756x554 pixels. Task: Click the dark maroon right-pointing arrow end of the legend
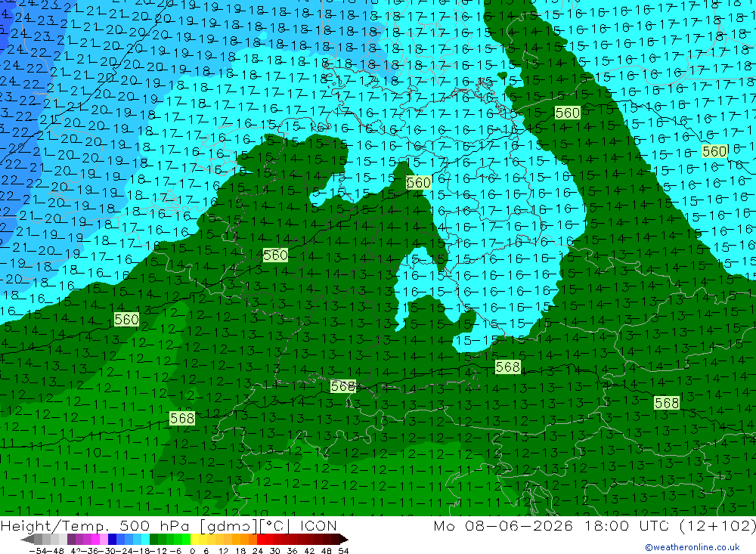[x=343, y=540]
